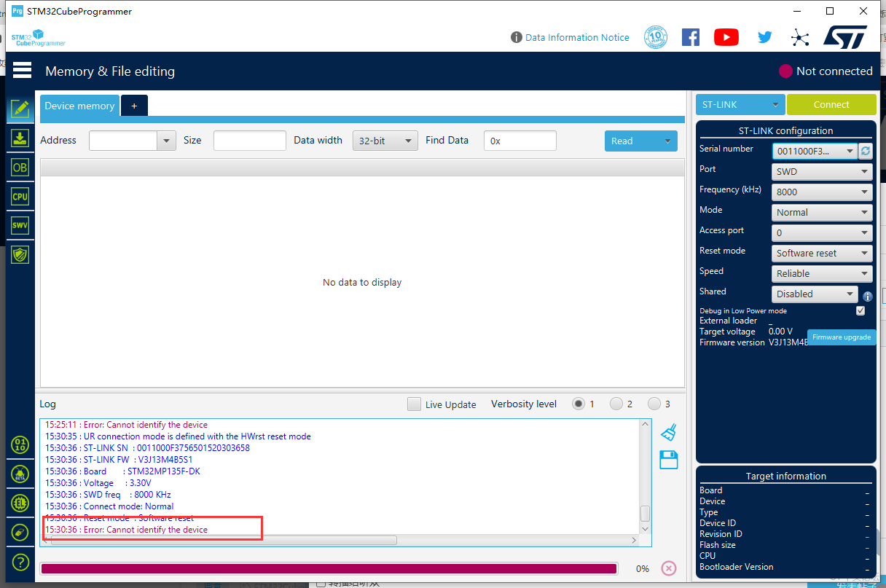Click the green Connect button
886x588 pixels.
point(831,104)
